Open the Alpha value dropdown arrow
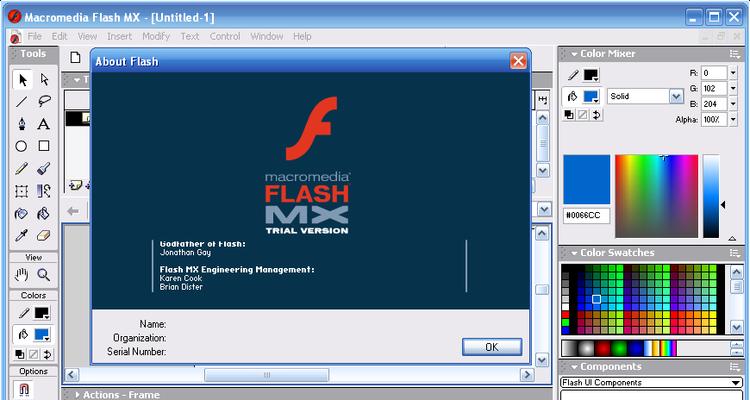Image resolution: width=750 pixels, height=400 pixels. [733, 119]
